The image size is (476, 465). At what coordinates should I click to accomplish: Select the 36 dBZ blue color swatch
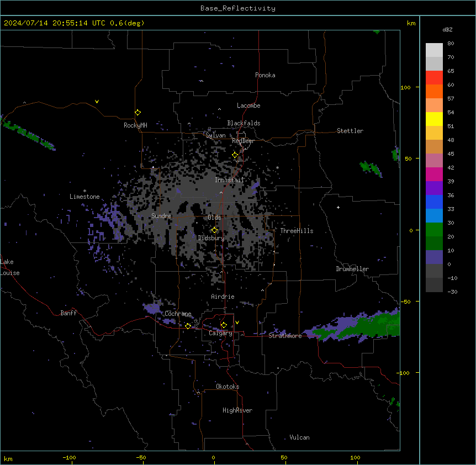[434, 202]
